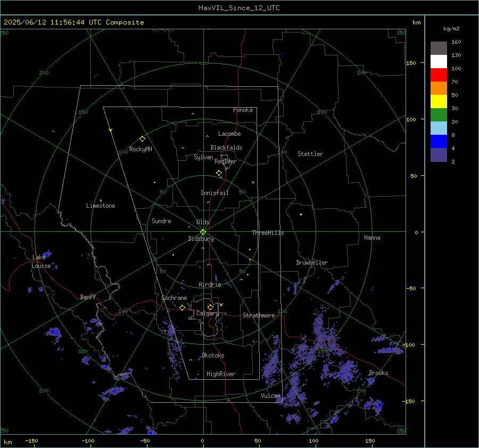Click the purple 2-4 legend swatch

(439, 154)
